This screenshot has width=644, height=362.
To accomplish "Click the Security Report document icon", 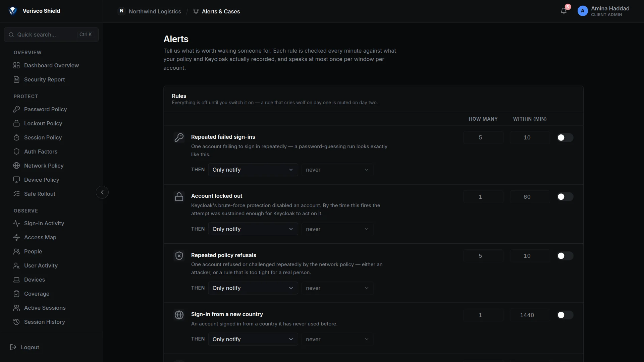I will (16, 79).
